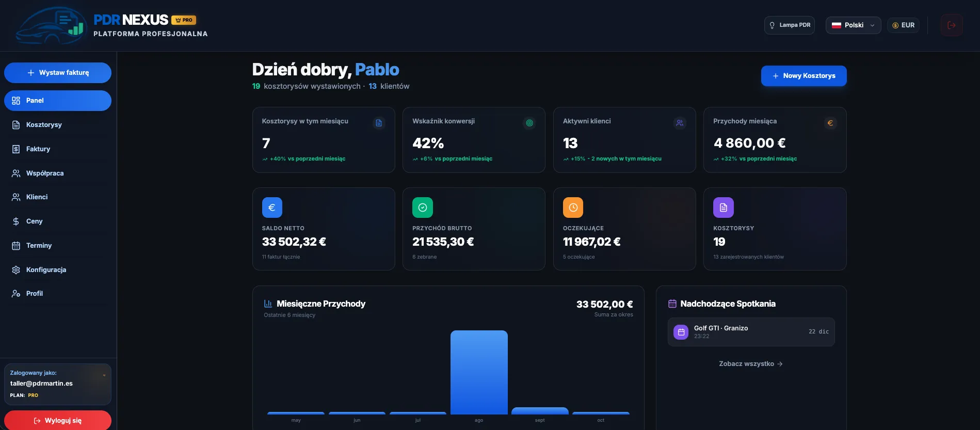Click the Wystaw fakturę button
This screenshot has height=430, width=980.
[x=58, y=73]
